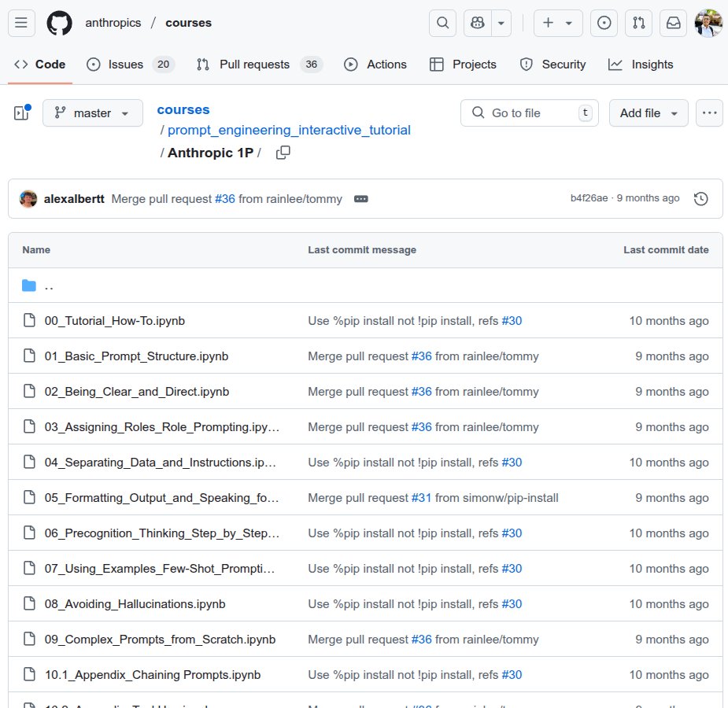Screen dimensions: 728x708
Task: Open 08_Avoiding_Hallucinations.ipynb file
Action: click(x=135, y=604)
